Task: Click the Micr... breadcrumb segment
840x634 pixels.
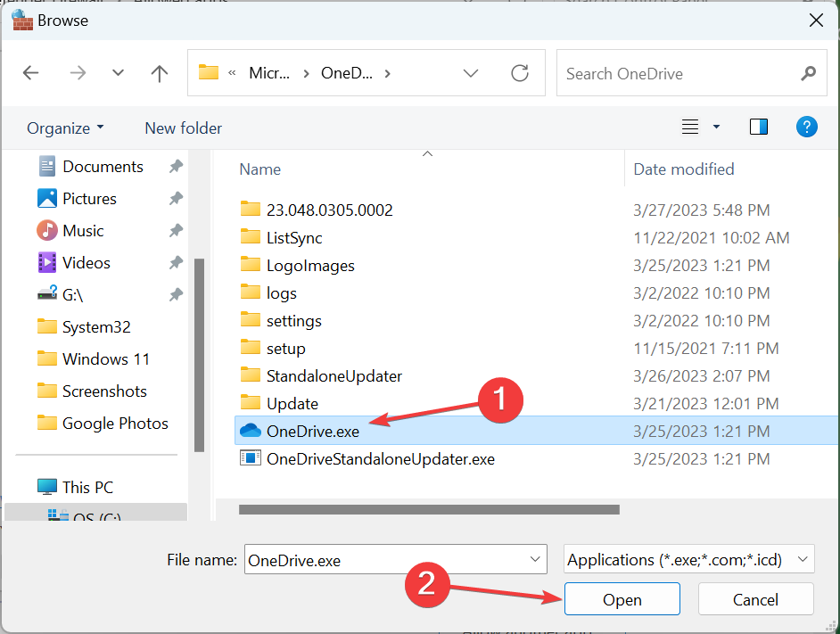Action: click(269, 73)
